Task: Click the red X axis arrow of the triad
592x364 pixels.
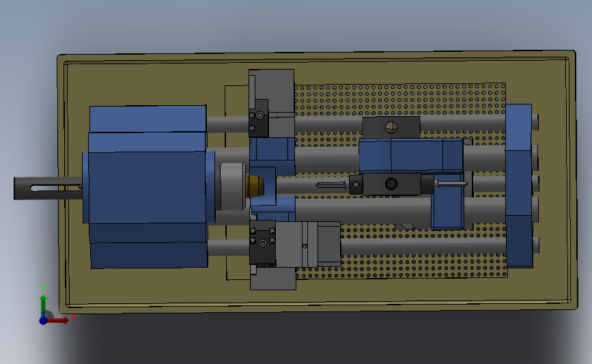Action: coord(57,320)
